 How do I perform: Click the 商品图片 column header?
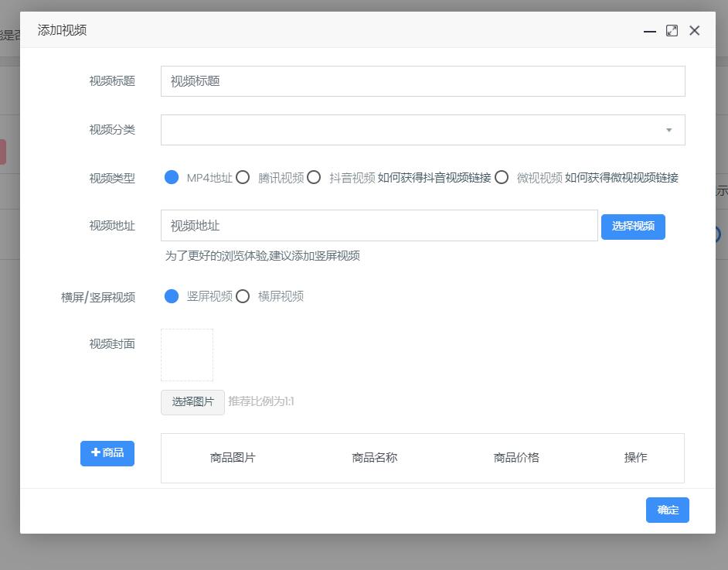[233, 458]
